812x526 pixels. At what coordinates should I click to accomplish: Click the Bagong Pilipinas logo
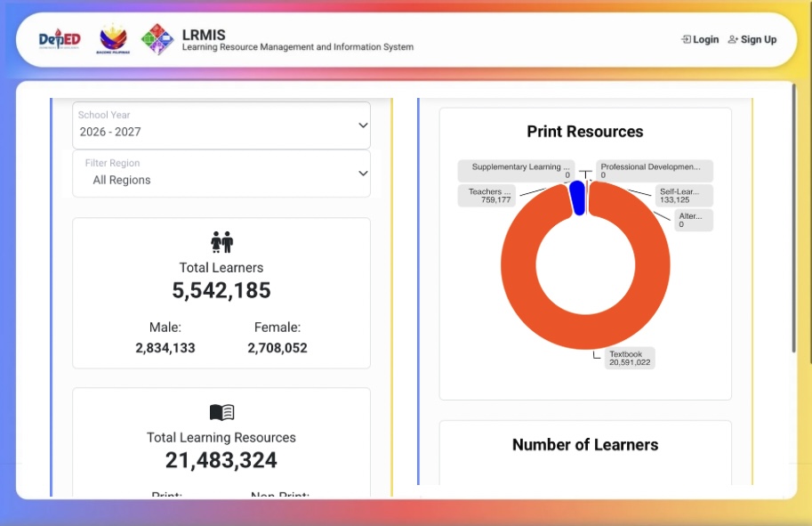pos(113,39)
